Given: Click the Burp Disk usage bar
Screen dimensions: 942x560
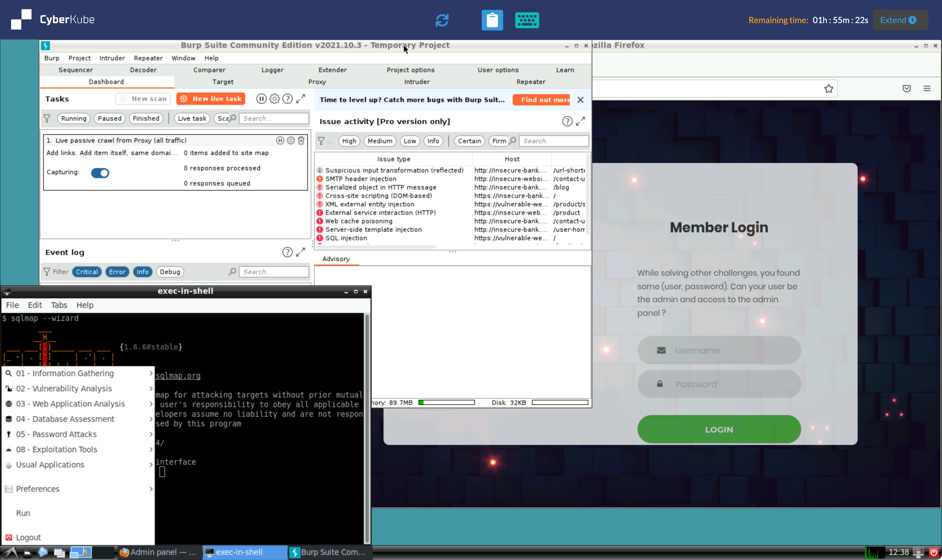Looking at the screenshot, I should pyautogui.click(x=560, y=403).
